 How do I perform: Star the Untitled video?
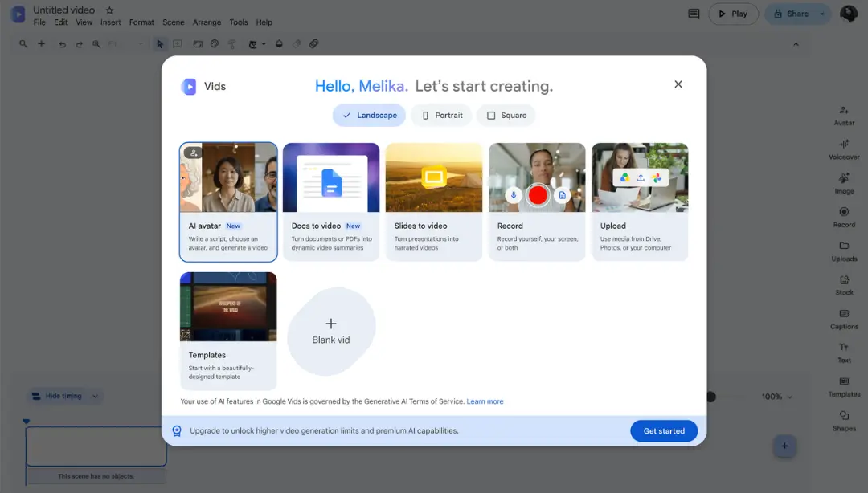[x=109, y=10]
